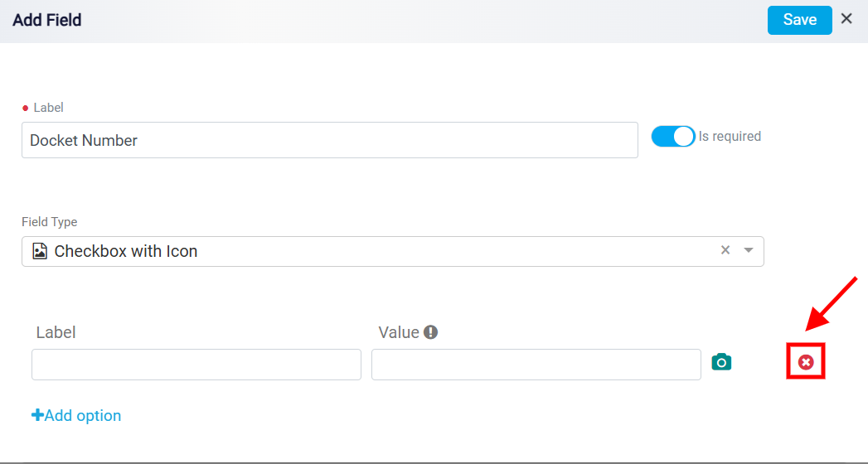Open the Field Type dropdown arrow
The width and height of the screenshot is (868, 464).
[x=749, y=250]
